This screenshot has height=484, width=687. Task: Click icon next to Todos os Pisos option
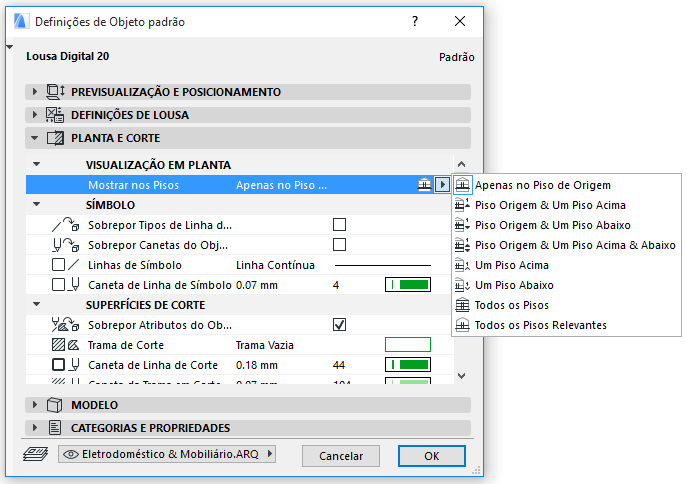462,305
